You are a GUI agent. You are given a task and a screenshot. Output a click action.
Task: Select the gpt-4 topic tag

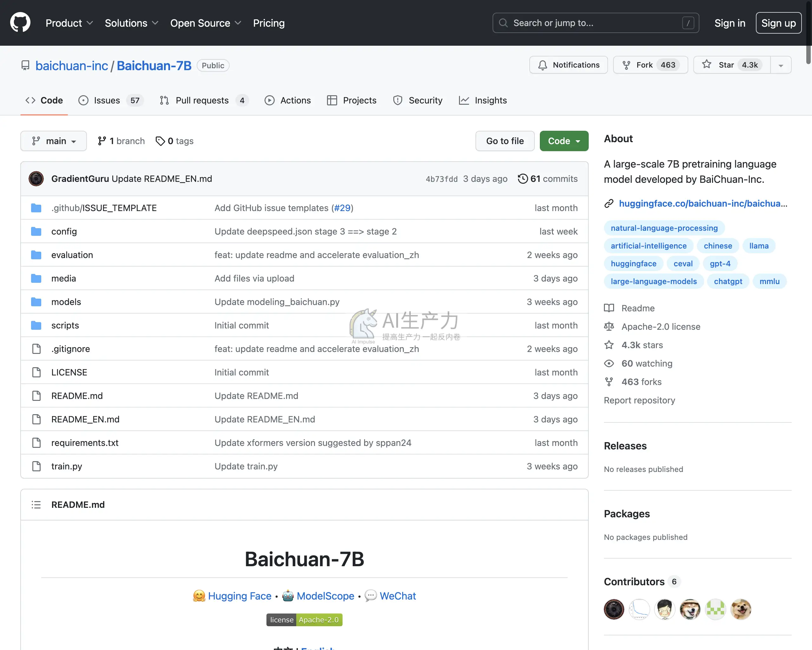(x=720, y=263)
